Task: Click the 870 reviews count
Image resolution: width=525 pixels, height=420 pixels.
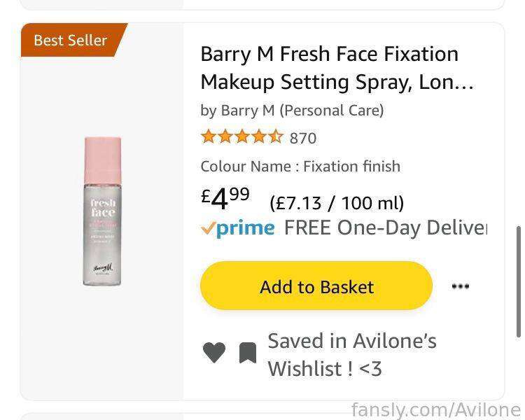Action: click(303, 138)
